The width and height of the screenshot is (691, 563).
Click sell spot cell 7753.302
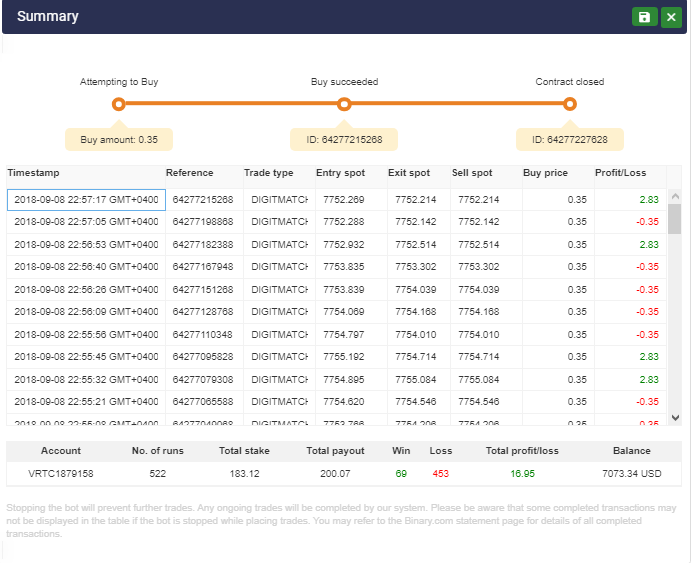(487, 267)
